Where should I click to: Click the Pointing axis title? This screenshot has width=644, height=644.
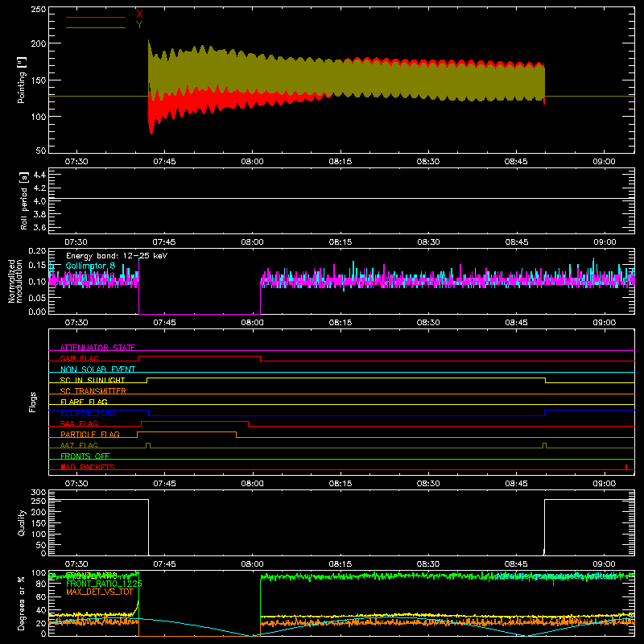pos(22,80)
